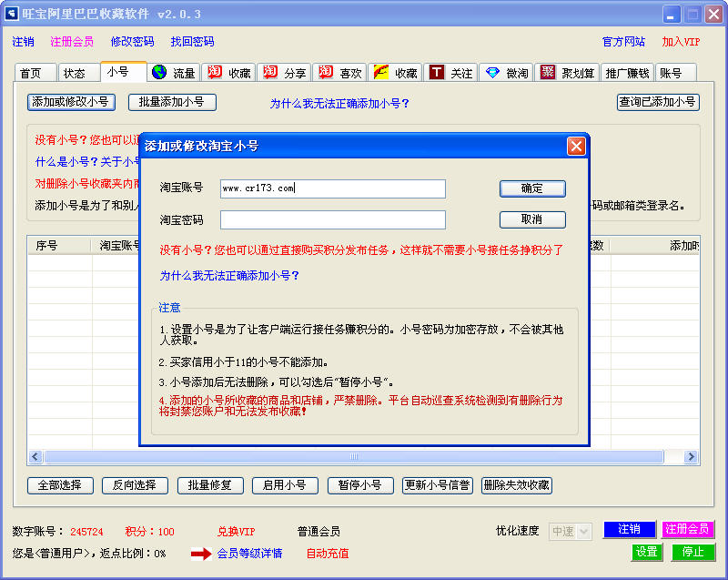The image size is (728, 580).
Task: Click the 启用小号 button
Action: tap(285, 485)
